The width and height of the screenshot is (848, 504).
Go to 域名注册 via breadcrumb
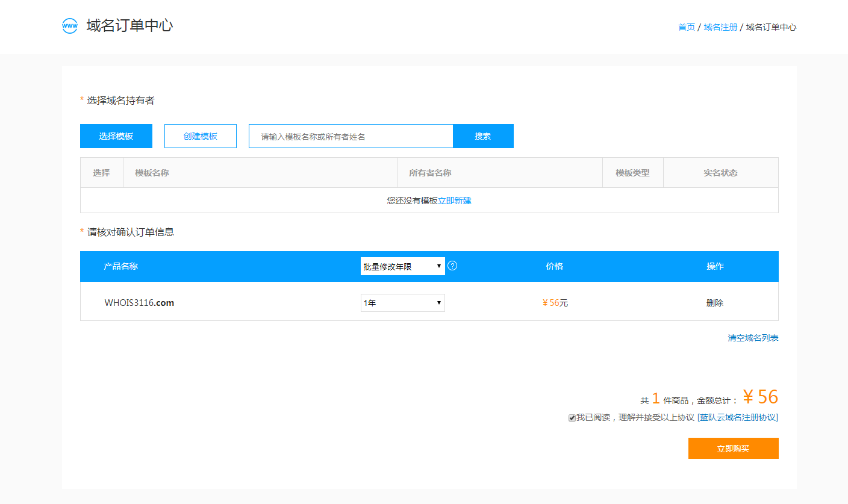pos(719,26)
